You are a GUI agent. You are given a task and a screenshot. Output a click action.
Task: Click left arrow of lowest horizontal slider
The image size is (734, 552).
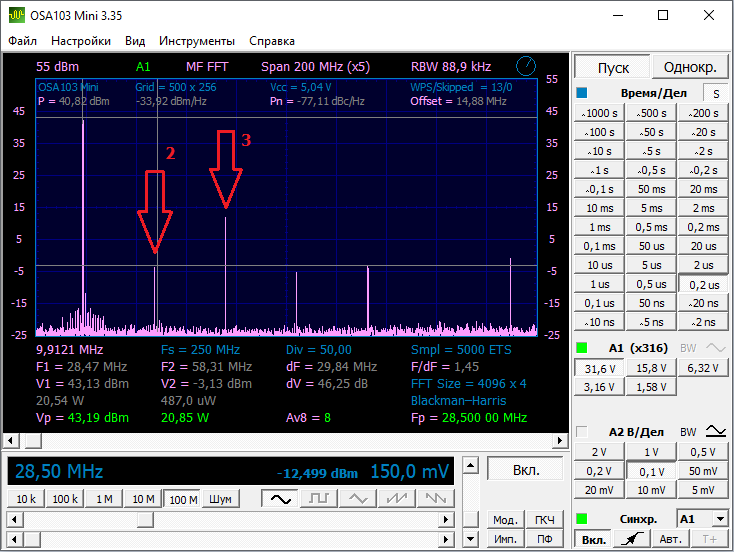[15, 539]
